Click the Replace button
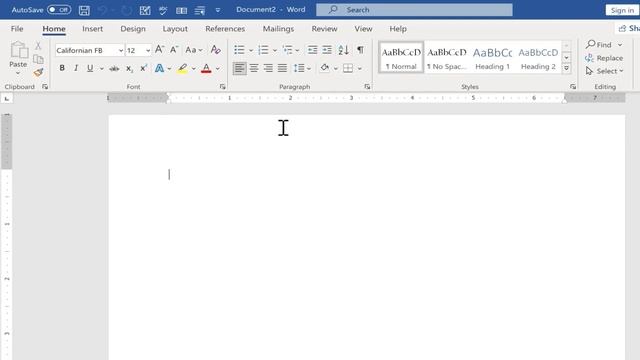This screenshot has height=360, width=640. click(604, 58)
